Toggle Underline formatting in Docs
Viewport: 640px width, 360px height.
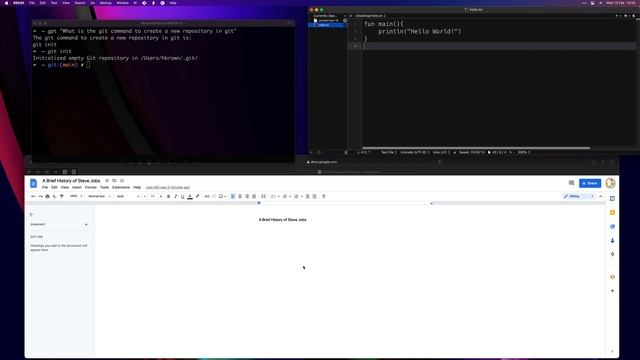[182, 196]
